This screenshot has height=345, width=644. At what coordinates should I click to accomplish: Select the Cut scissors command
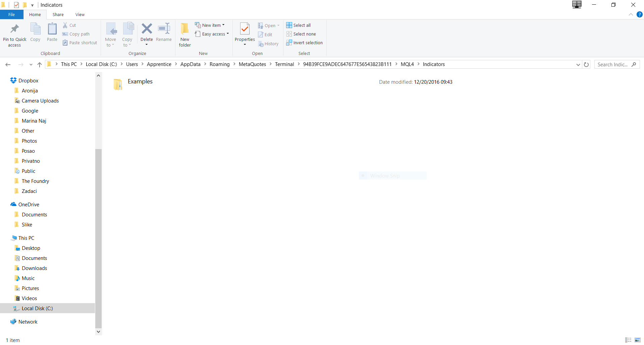tap(69, 25)
